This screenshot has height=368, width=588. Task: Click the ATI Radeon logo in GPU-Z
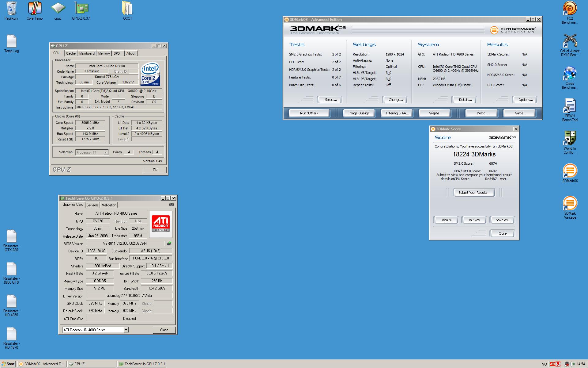click(161, 224)
